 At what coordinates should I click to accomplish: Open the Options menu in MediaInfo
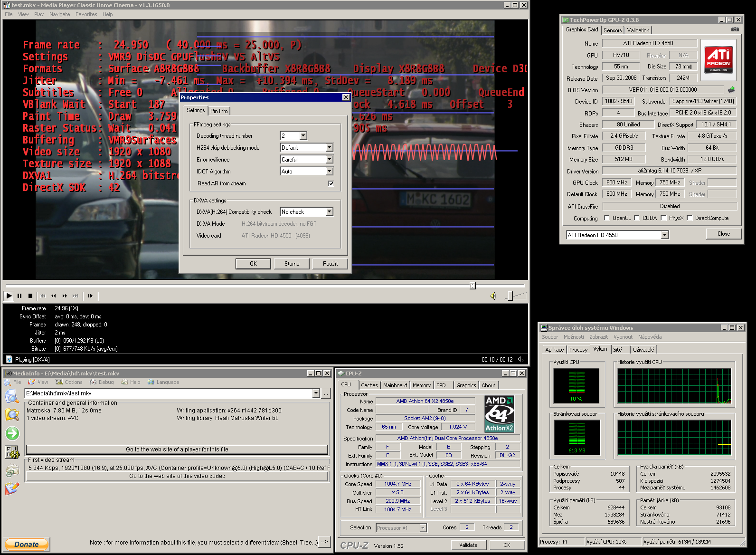point(69,382)
